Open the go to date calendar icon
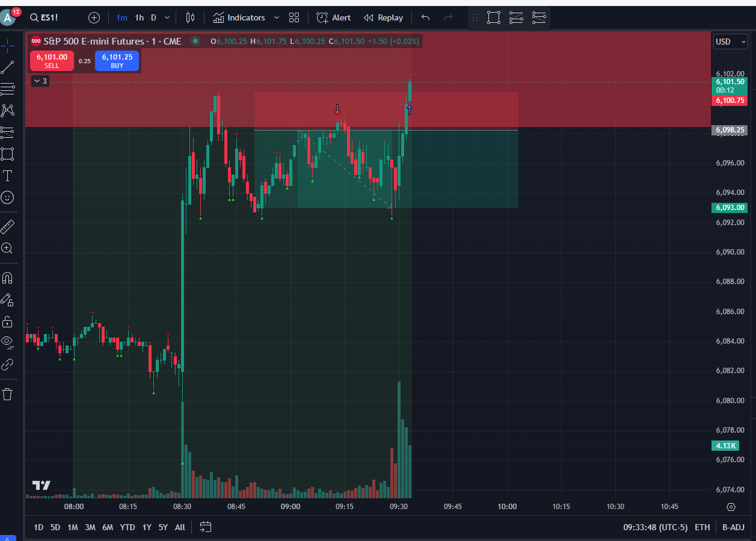Screen dimensions: 756x541 point(206,527)
